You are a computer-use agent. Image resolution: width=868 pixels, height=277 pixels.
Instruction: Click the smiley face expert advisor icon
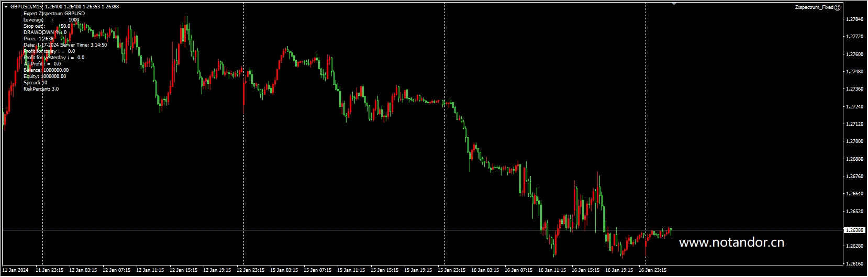pyautogui.click(x=838, y=7)
